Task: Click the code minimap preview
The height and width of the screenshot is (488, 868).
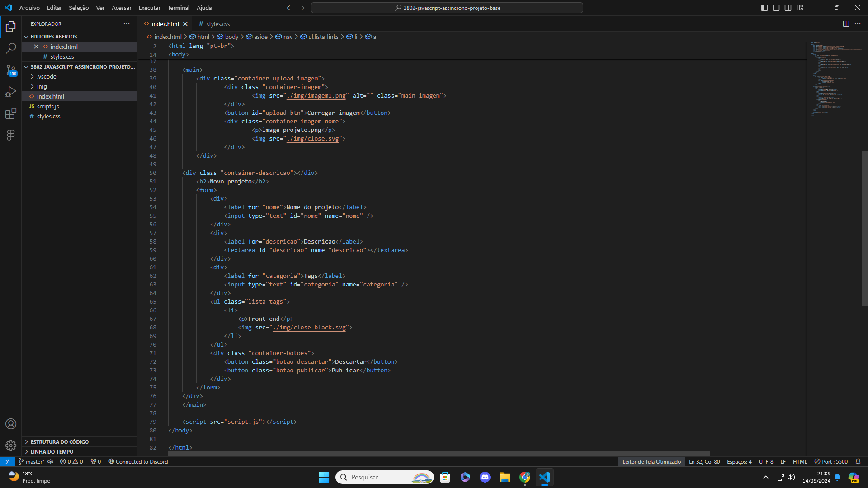Action: (834, 79)
